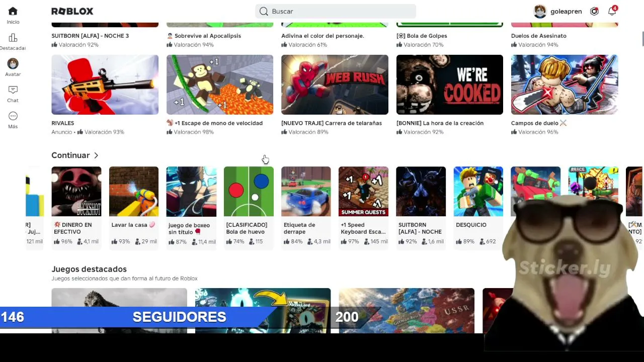This screenshot has width=644, height=362.
Task: Click the DINERO EN EFECTIVO title text
Action: coord(73,228)
